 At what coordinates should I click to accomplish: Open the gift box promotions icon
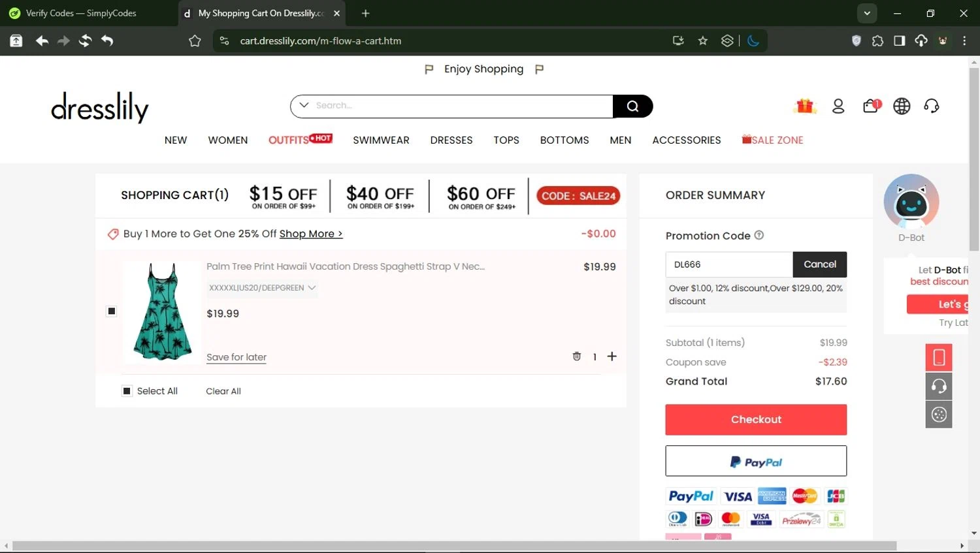coord(806,106)
